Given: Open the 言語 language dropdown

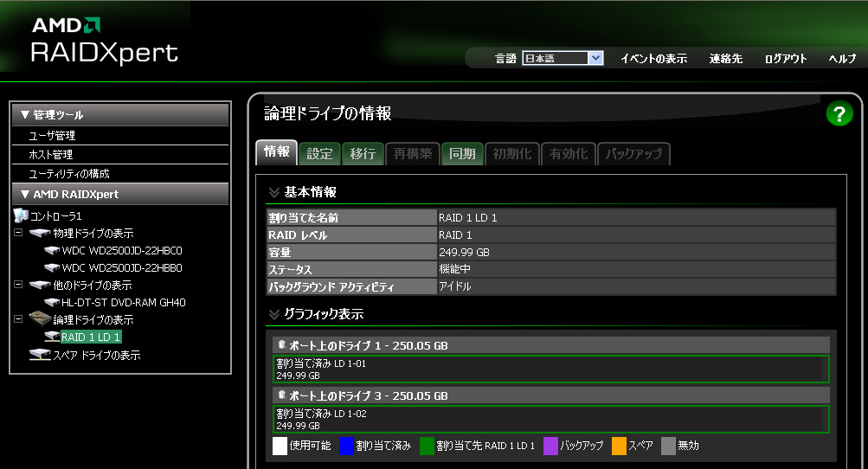Looking at the screenshot, I should tap(563, 58).
